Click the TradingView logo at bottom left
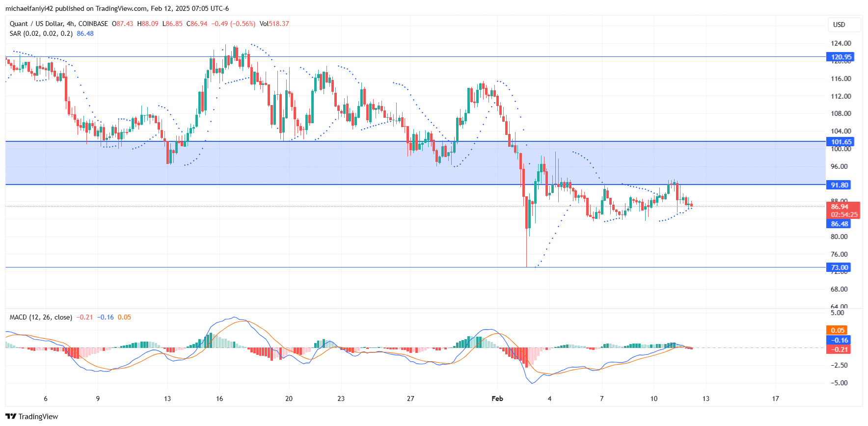 point(32,416)
